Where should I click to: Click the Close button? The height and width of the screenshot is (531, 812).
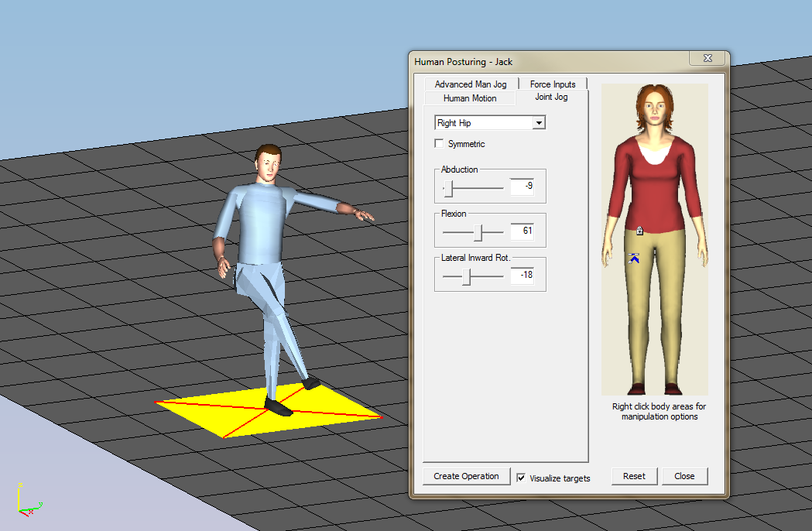pos(684,476)
